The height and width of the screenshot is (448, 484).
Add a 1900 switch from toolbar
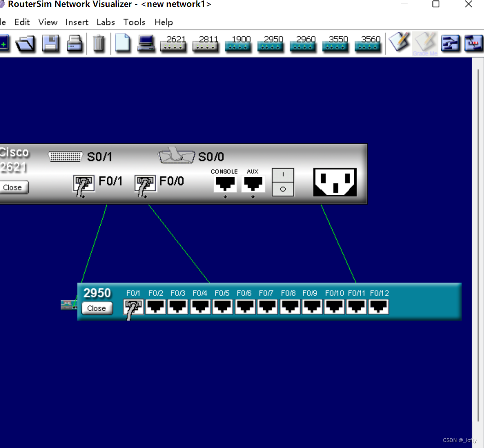point(238,43)
